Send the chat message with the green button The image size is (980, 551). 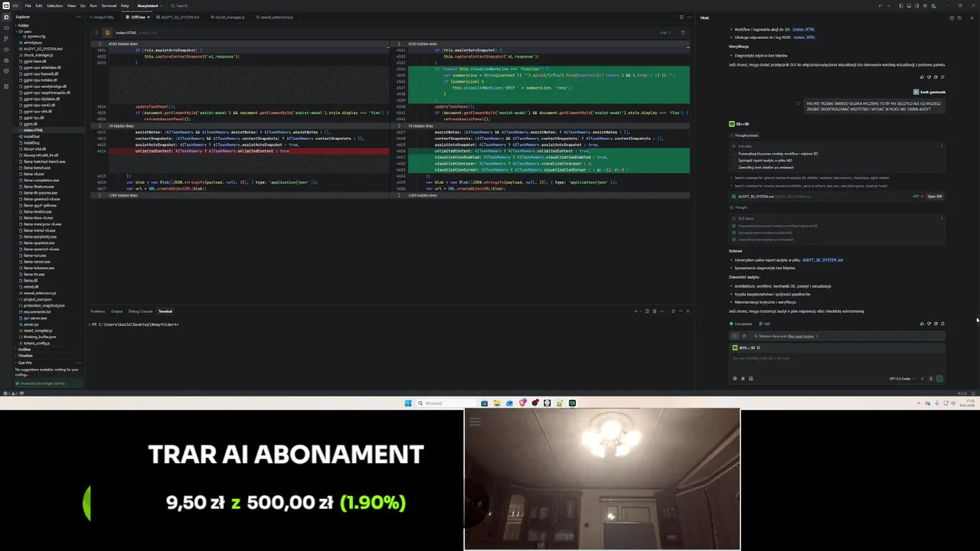[x=939, y=379]
